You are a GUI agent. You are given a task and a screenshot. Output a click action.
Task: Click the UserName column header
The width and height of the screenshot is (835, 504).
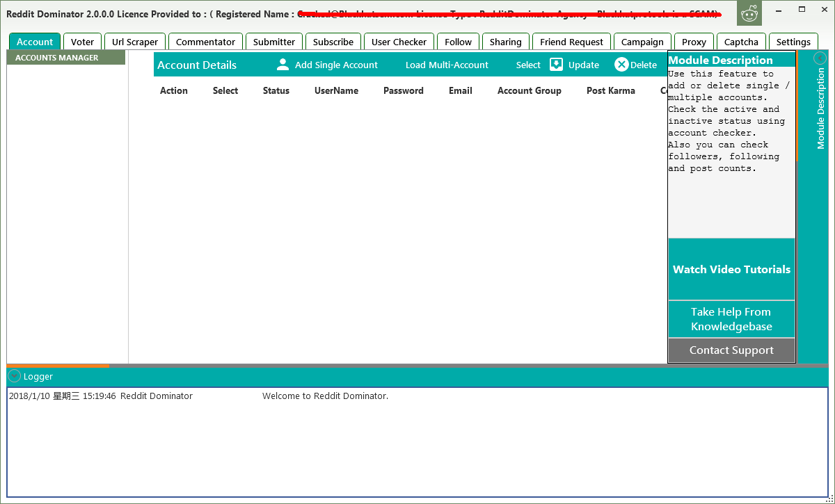[x=336, y=90]
